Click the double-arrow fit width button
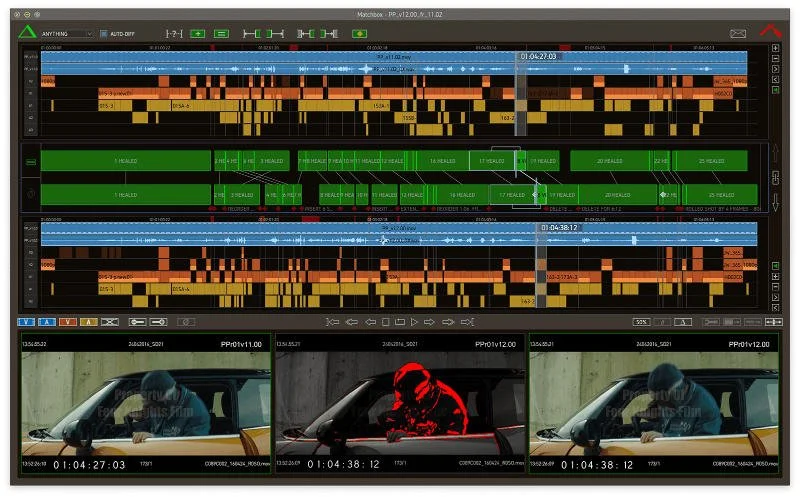 pos(773,322)
